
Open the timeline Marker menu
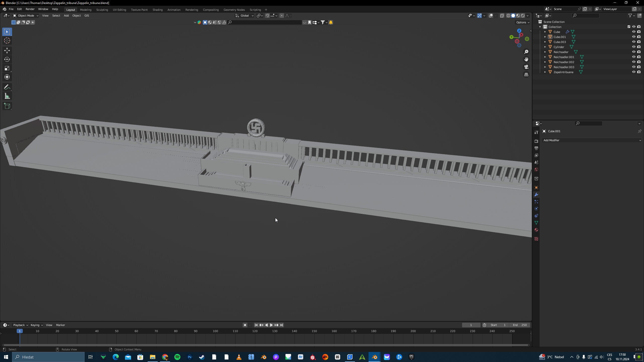coord(60,325)
